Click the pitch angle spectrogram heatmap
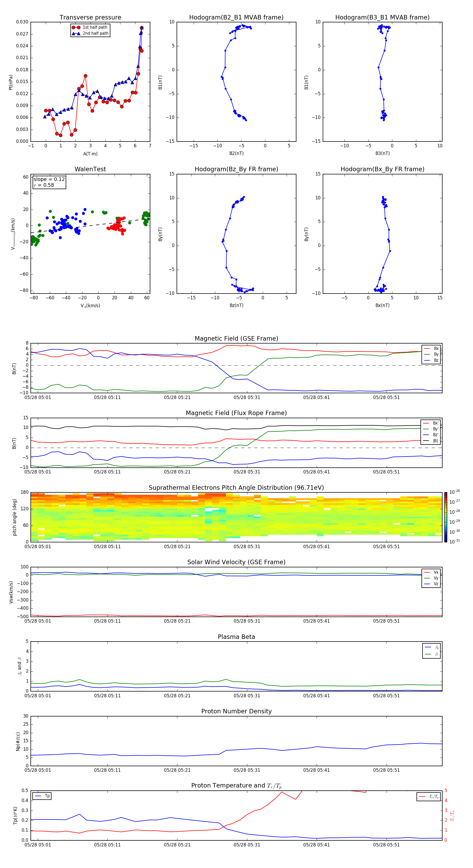Image resolution: width=473 pixels, height=868 pixels. pos(236,517)
